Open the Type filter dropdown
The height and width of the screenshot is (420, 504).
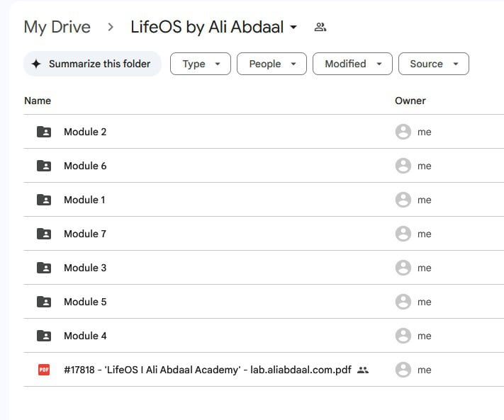coord(201,64)
